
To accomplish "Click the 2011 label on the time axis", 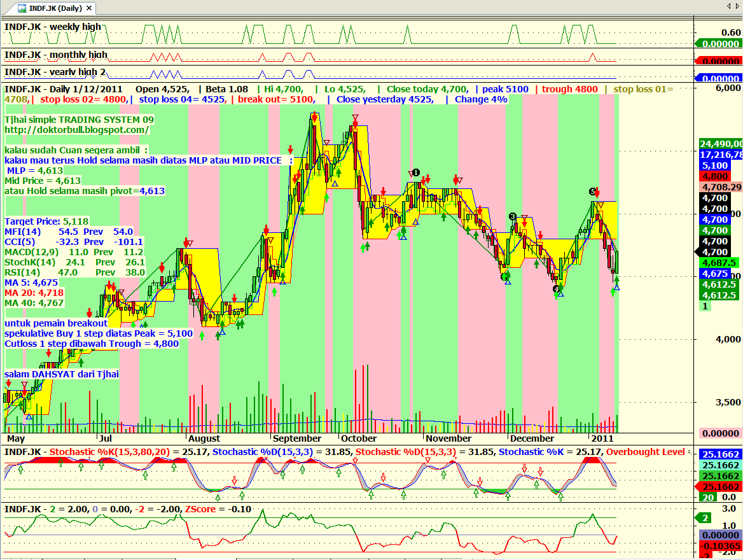I will pos(602,438).
